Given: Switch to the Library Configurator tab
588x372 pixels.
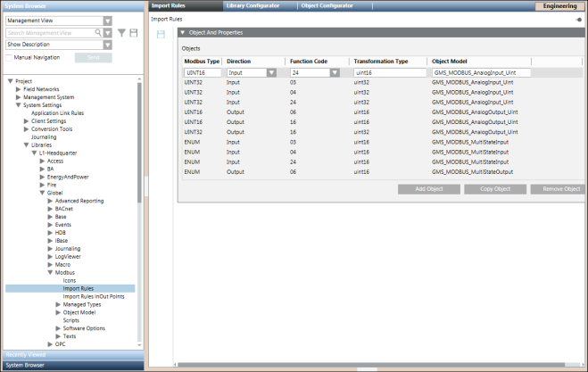Looking at the screenshot, I should [x=252, y=5].
